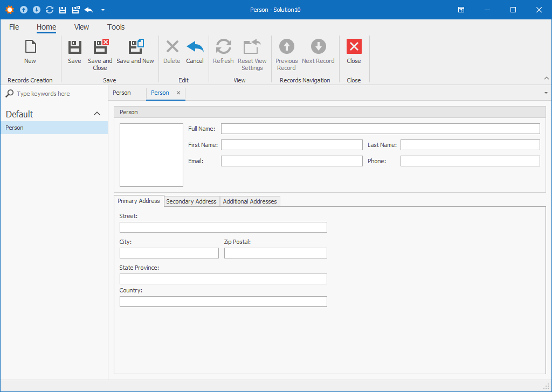Click the title bar down-arrow next record icon

point(37,10)
